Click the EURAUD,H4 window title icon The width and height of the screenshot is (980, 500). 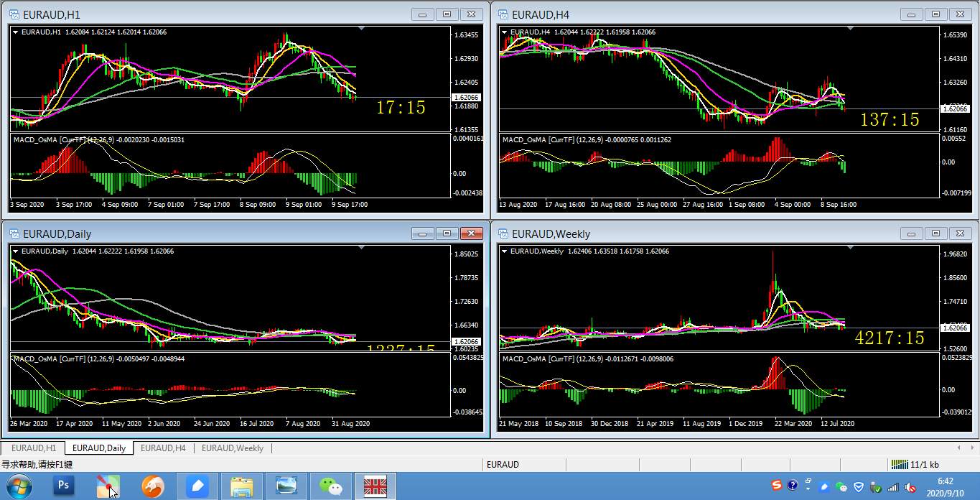click(x=503, y=14)
